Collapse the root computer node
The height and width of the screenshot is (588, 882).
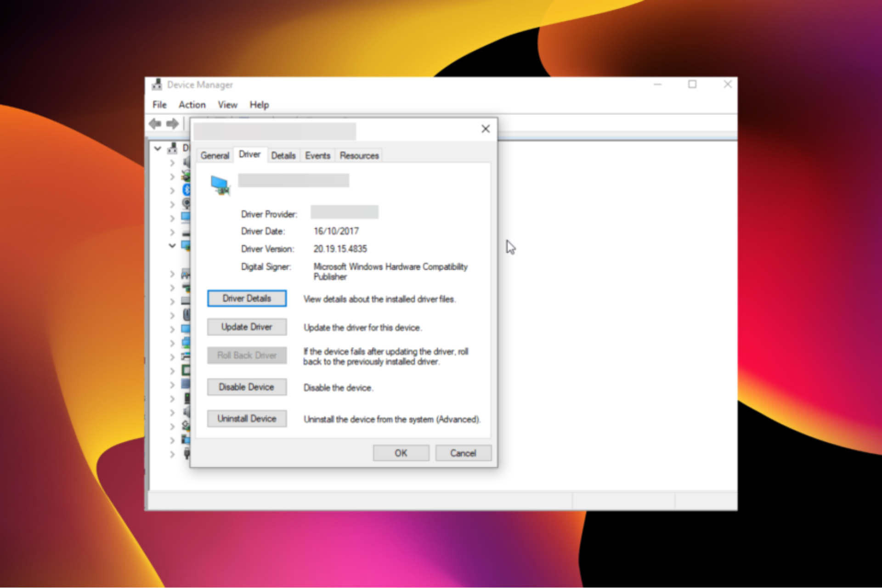158,148
